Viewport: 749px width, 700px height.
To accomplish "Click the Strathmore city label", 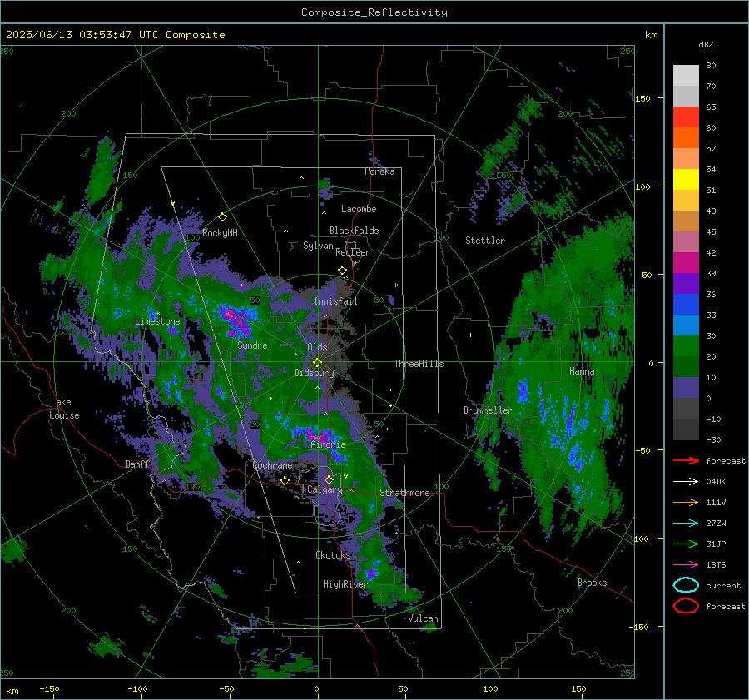I will tap(404, 493).
